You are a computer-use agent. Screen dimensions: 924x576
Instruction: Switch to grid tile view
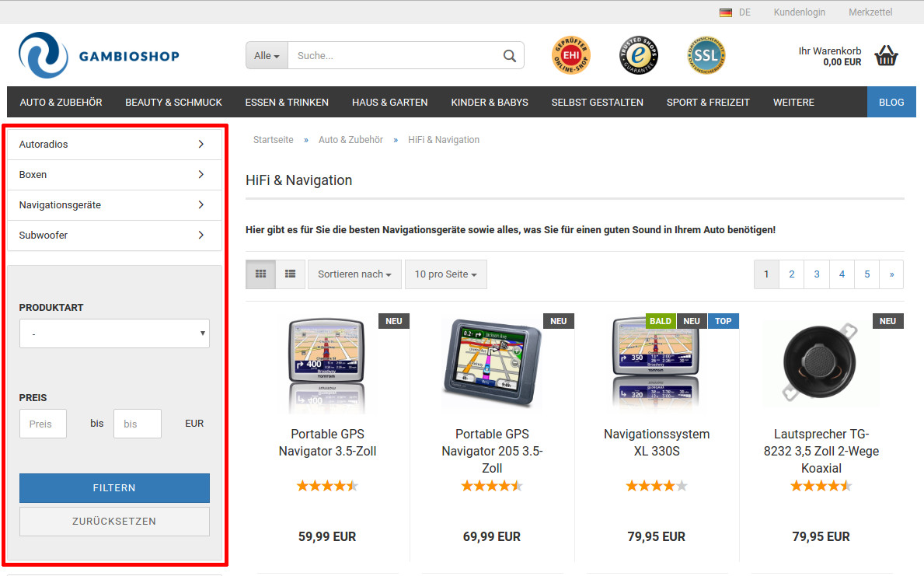tap(261, 274)
